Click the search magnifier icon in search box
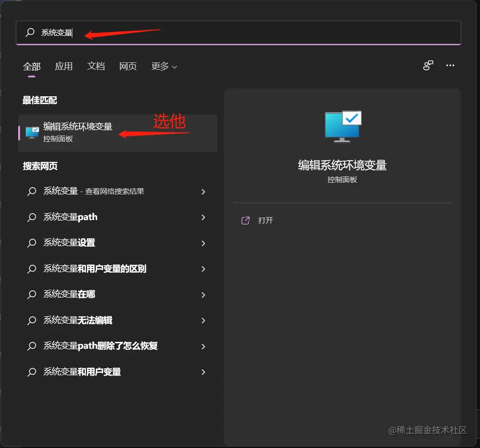Image resolution: width=480 pixels, height=448 pixels. (x=30, y=32)
